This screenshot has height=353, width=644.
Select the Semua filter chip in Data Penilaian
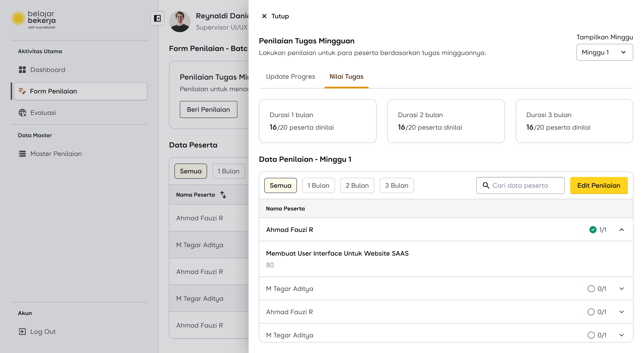point(280,185)
